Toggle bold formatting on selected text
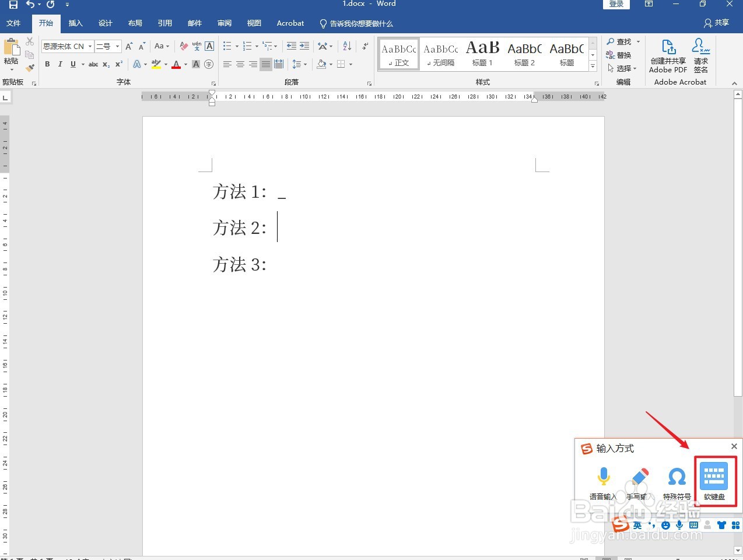743x560 pixels. (x=47, y=64)
